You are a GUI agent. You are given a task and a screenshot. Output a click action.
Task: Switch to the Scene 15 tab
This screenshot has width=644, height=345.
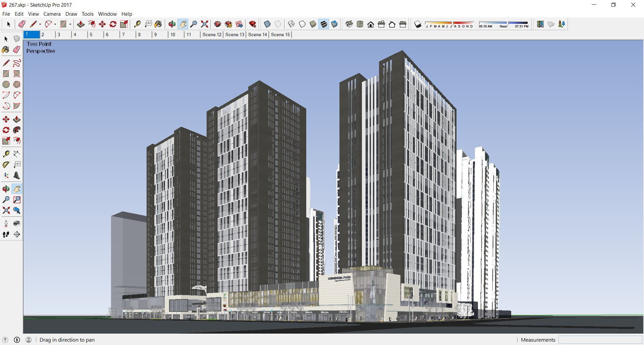(280, 34)
